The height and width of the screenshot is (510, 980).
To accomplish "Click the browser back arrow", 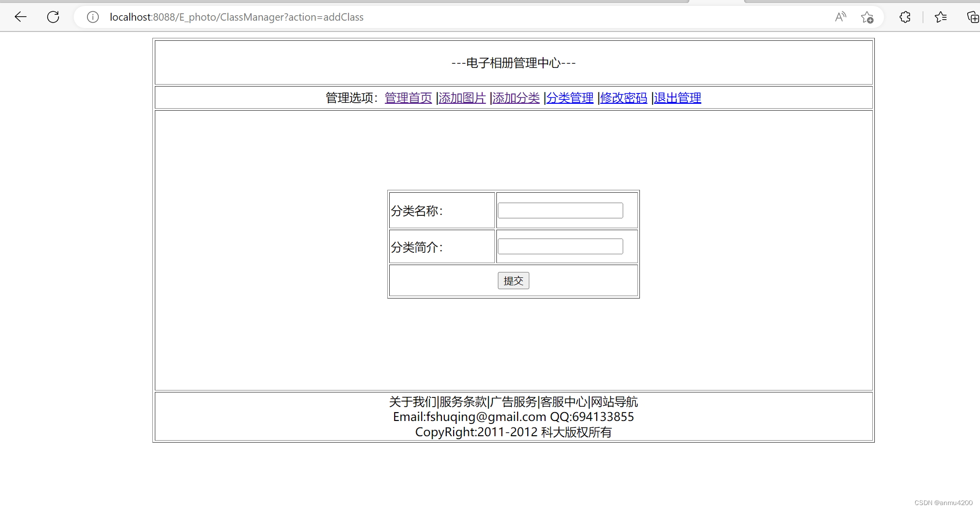I will 21,17.
